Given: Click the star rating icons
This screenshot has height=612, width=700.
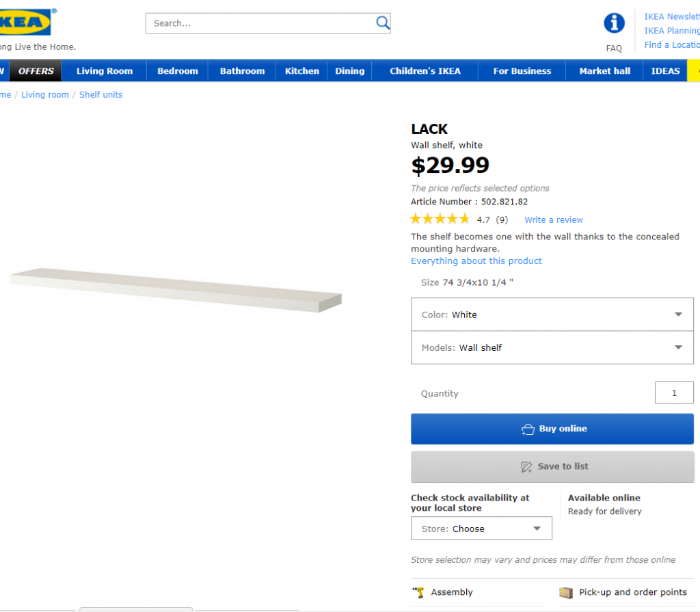Looking at the screenshot, I should point(440,219).
